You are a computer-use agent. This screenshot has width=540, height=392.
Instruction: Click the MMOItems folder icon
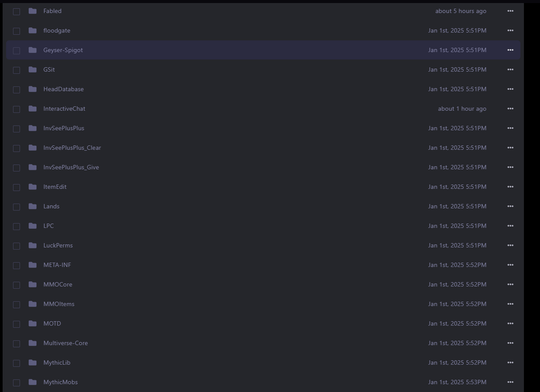click(33, 304)
